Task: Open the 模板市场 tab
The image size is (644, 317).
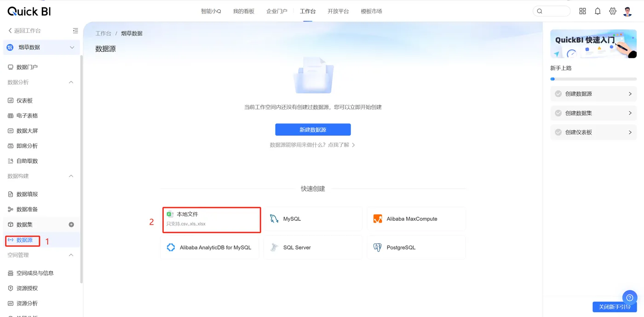Action: pos(371,11)
